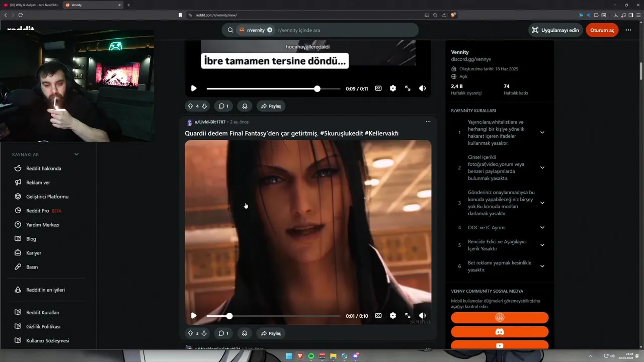Enter fullscreen on the top video

[x=408, y=88]
